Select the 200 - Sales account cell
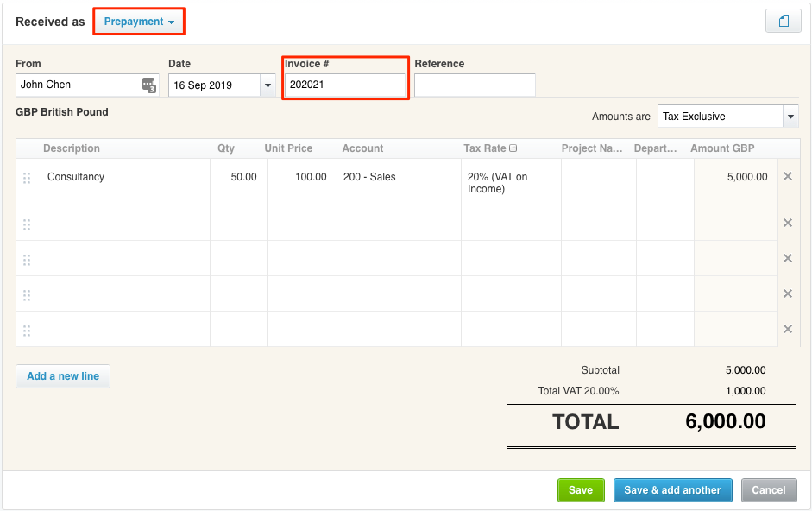This screenshot has width=812, height=511. 399,178
